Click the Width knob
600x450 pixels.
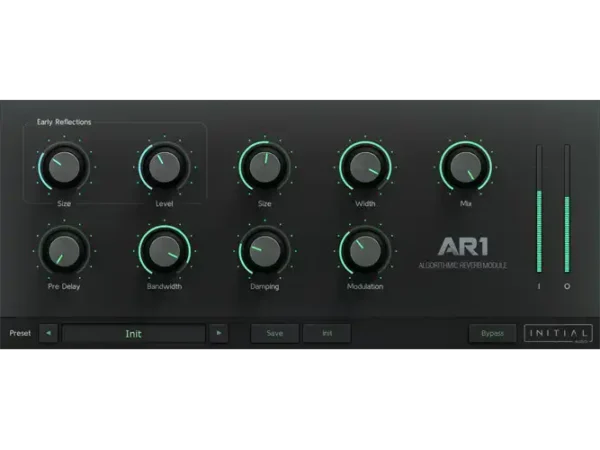click(365, 167)
